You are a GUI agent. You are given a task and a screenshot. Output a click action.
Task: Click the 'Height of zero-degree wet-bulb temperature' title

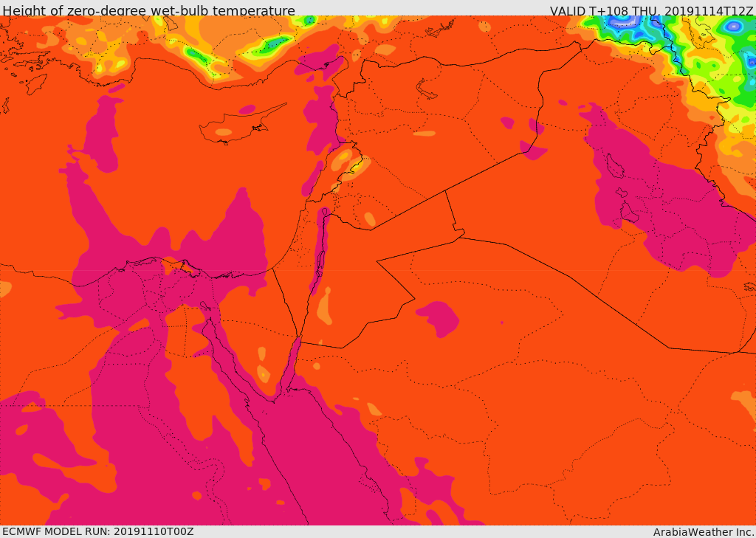tap(148, 10)
